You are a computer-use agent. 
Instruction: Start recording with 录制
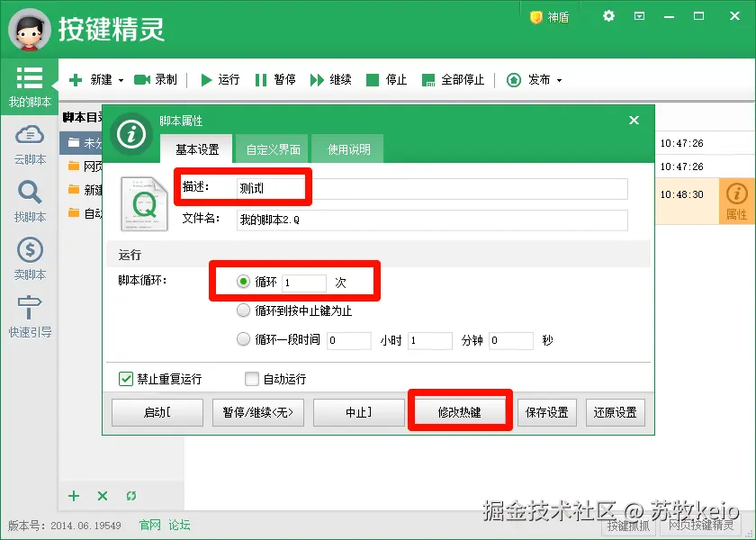click(x=155, y=79)
